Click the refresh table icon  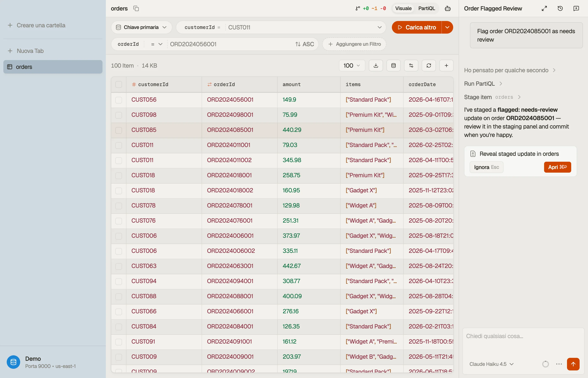point(429,66)
